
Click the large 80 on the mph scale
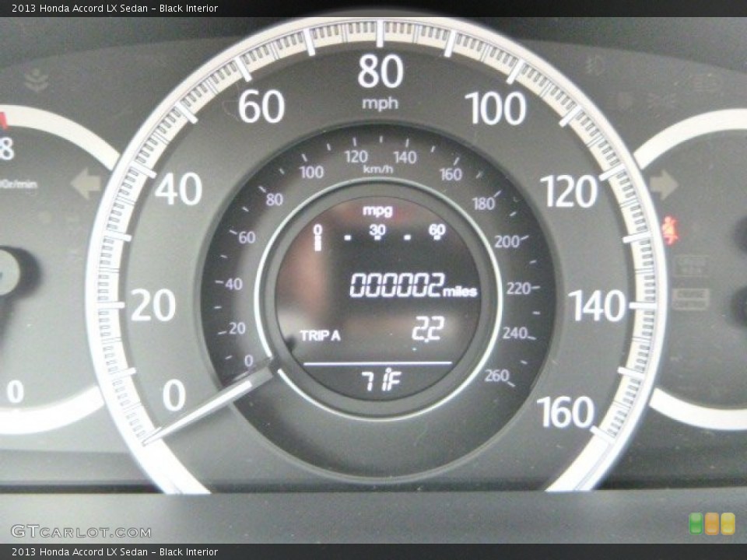381,71
